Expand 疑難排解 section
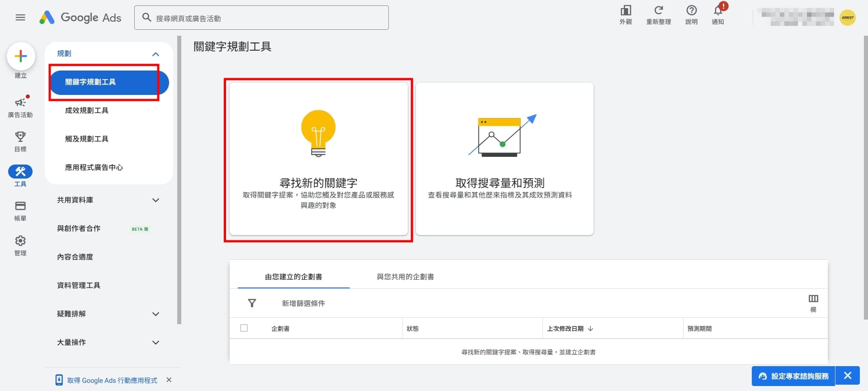This screenshot has height=391, width=868. click(156, 314)
